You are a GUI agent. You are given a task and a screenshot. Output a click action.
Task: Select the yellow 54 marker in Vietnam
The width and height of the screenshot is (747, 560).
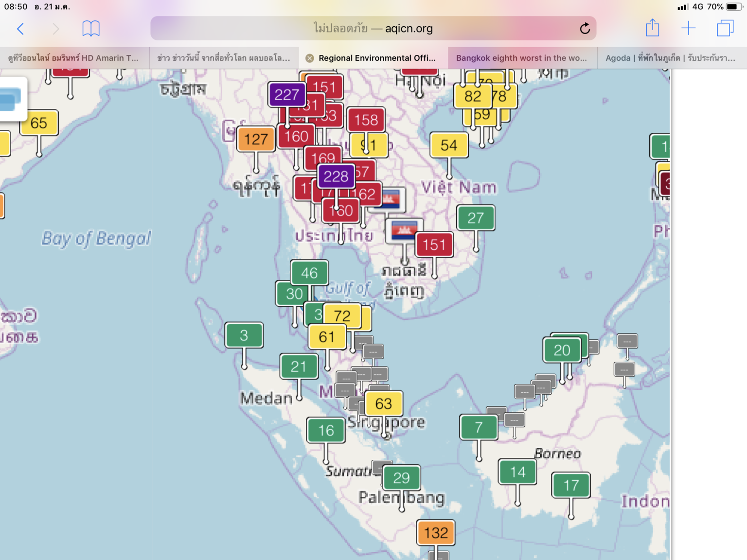click(x=449, y=145)
